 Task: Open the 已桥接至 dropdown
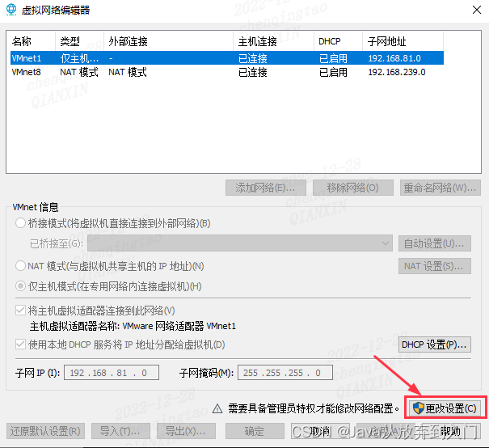[240, 243]
